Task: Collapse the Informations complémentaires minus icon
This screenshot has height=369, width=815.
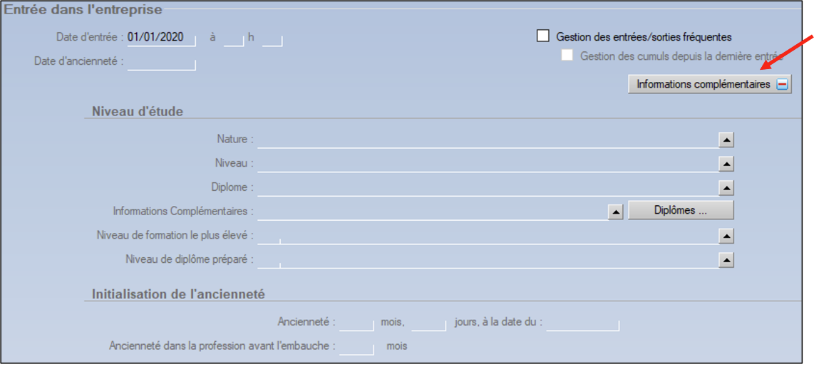Action: coord(782,85)
